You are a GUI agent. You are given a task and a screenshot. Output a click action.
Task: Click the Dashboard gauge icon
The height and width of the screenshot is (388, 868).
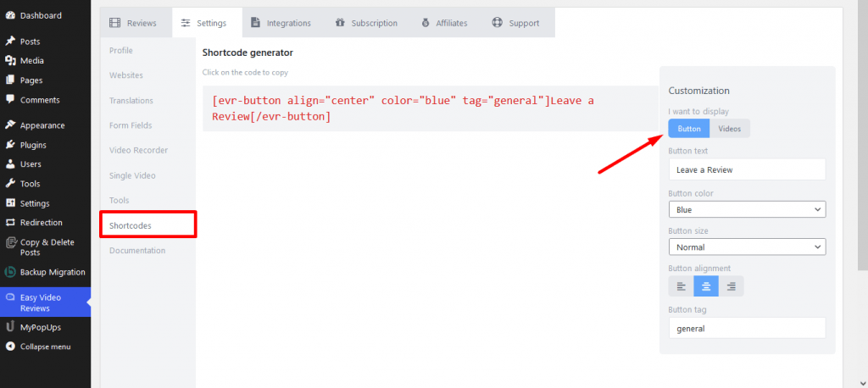pyautogui.click(x=10, y=15)
